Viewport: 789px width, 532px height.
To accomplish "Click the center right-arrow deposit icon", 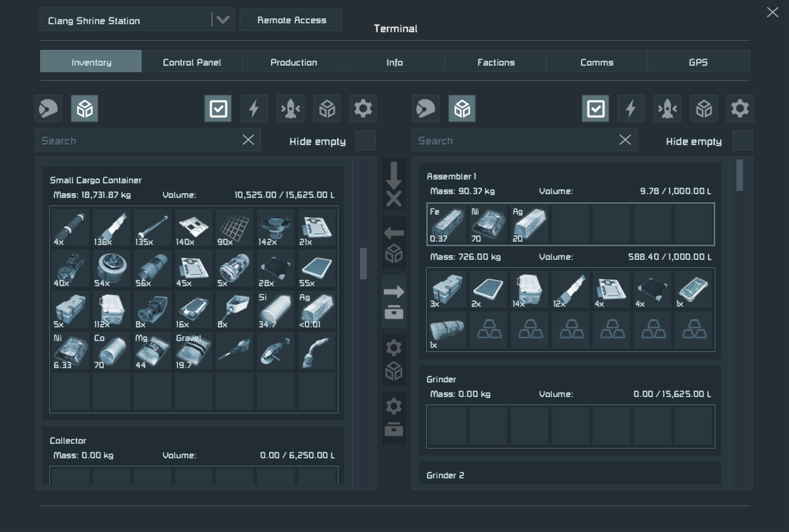I will click(x=394, y=302).
